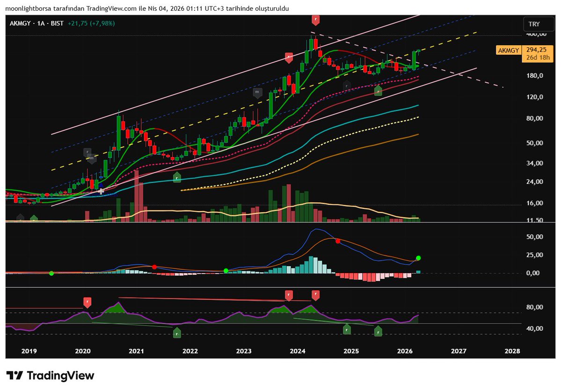Screen dimensions: 561x392
Task: Click the 2025 time axis label
Action: coord(351,351)
